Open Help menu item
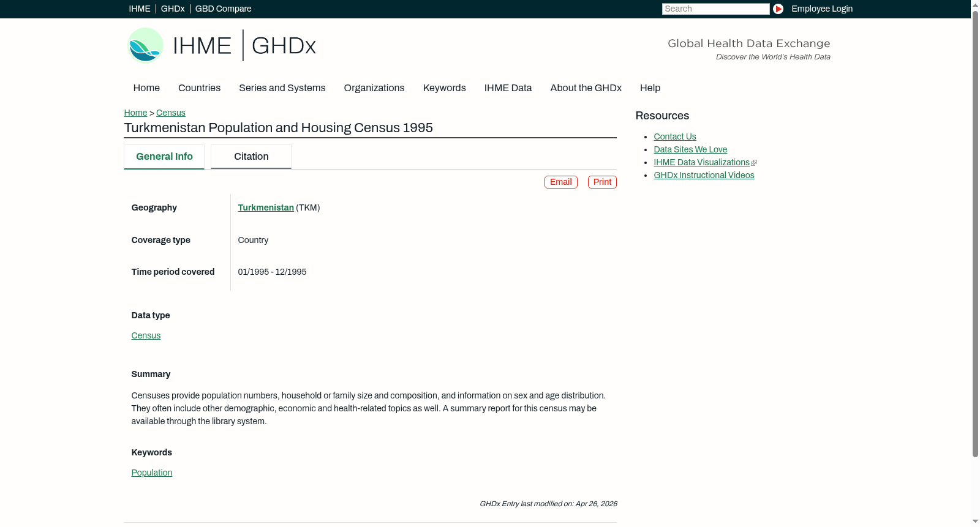The height and width of the screenshot is (527, 980). (x=650, y=88)
